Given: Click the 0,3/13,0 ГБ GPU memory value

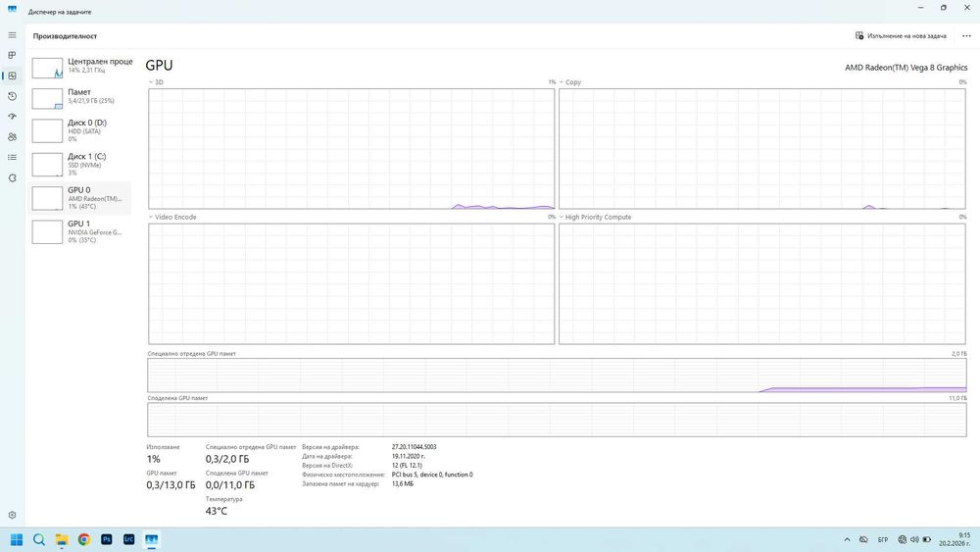Looking at the screenshot, I should (171, 485).
